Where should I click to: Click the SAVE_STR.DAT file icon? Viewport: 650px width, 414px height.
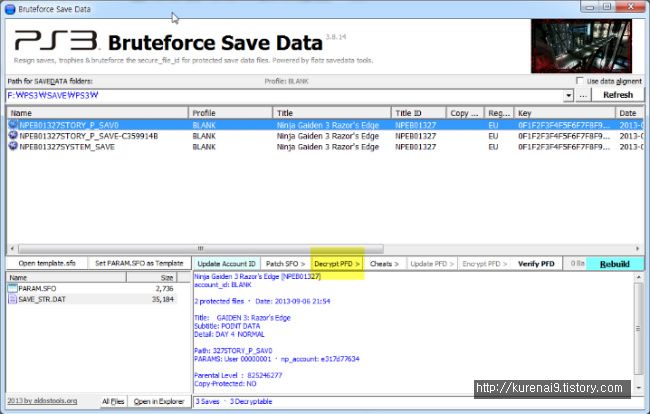12,299
